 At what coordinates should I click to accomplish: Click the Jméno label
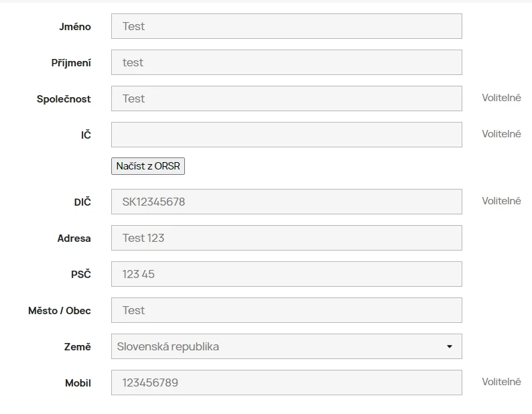[x=75, y=27]
